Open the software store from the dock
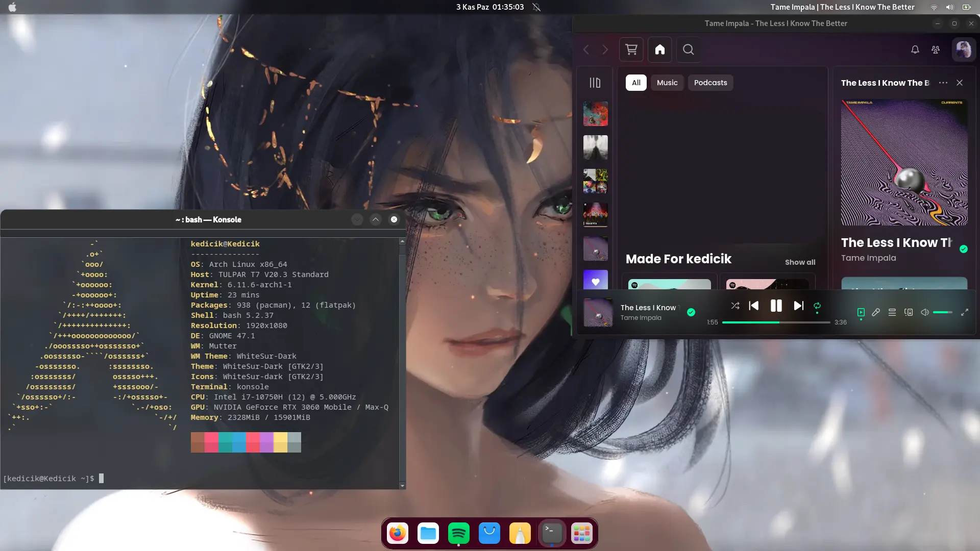 click(x=489, y=534)
